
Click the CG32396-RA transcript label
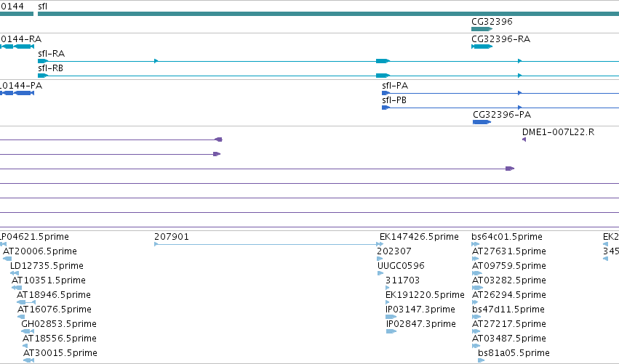click(x=500, y=39)
